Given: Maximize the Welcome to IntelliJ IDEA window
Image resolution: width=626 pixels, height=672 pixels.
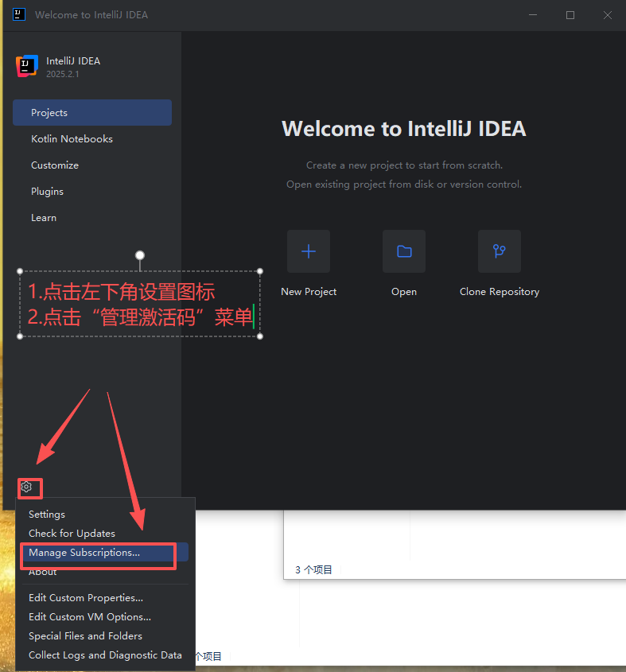Looking at the screenshot, I should 570,15.
